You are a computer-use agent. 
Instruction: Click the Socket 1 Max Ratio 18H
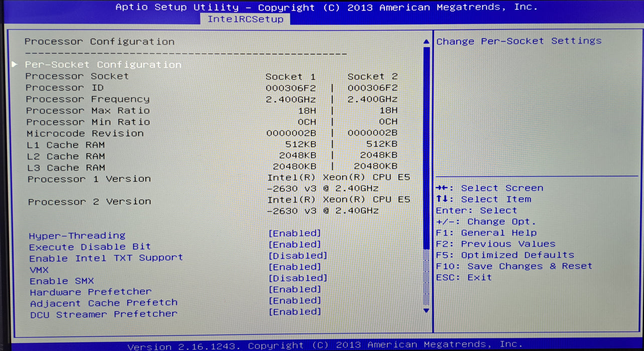(x=306, y=111)
